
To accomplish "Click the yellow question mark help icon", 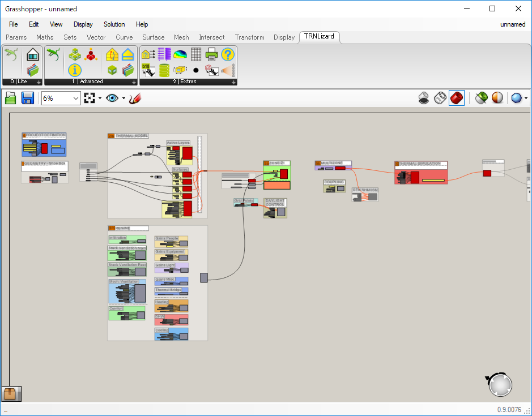I will tap(228, 54).
